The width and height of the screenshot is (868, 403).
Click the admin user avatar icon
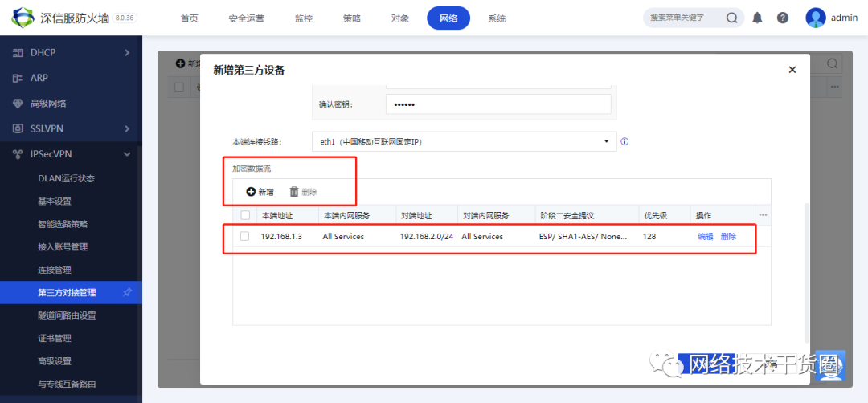tap(816, 18)
